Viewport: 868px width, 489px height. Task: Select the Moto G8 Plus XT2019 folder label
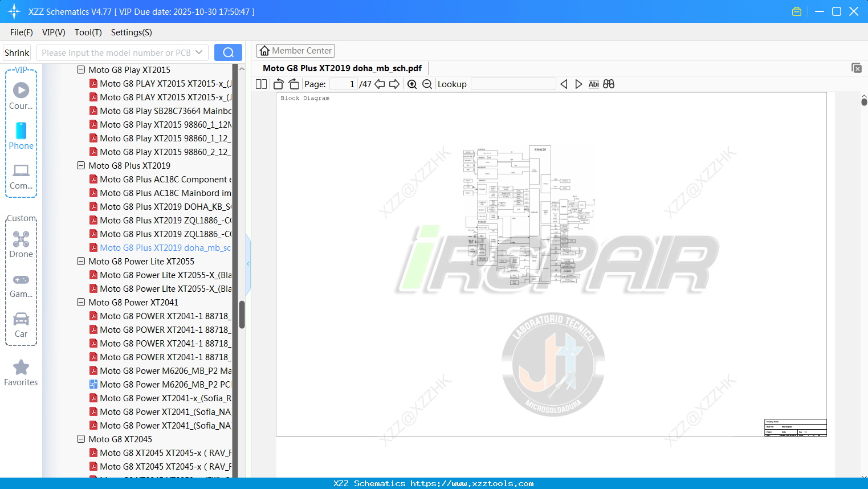tap(129, 165)
